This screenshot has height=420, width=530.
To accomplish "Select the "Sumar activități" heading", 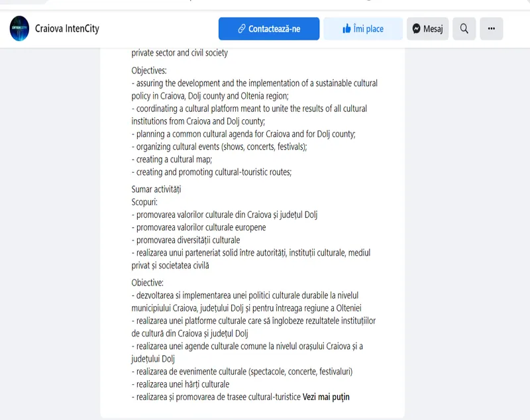I will (x=156, y=189).
